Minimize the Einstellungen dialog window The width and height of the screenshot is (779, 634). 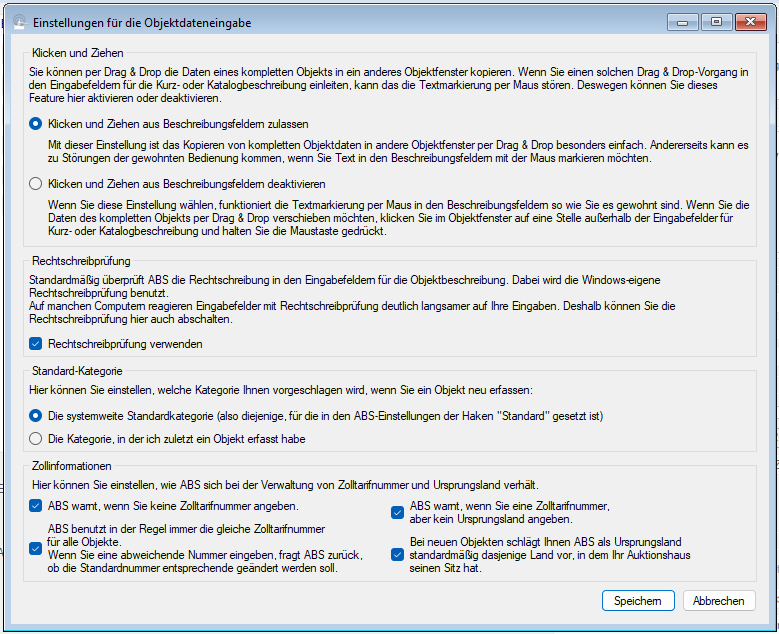(x=683, y=21)
